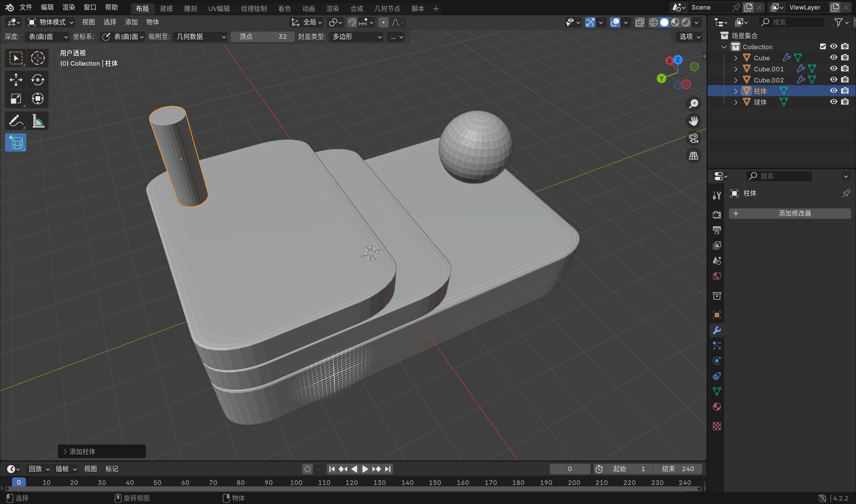Hide the 球体 object in viewport
The image size is (856, 504).
(x=833, y=102)
